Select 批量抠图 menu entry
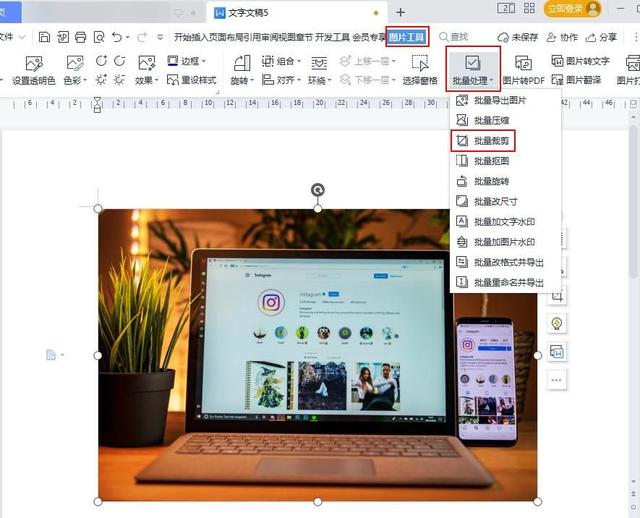640x518 pixels. (505, 161)
